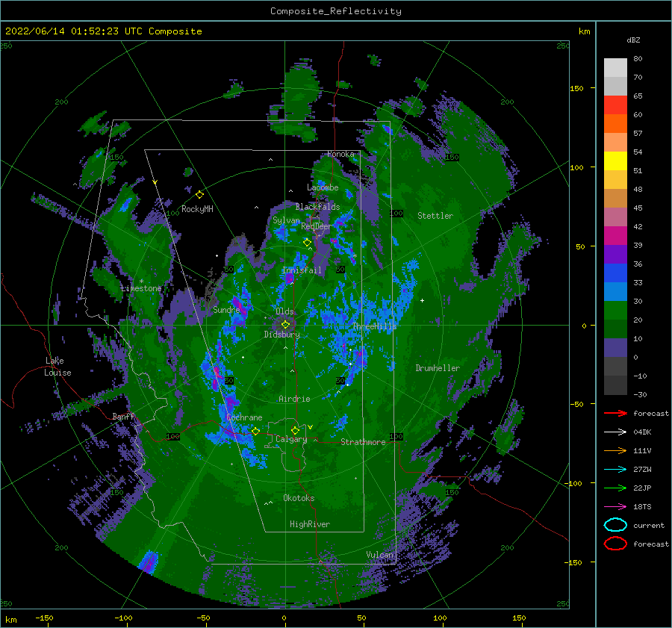Click the Didsbury label
Viewport: 672px width, 628px height.
click(x=281, y=335)
